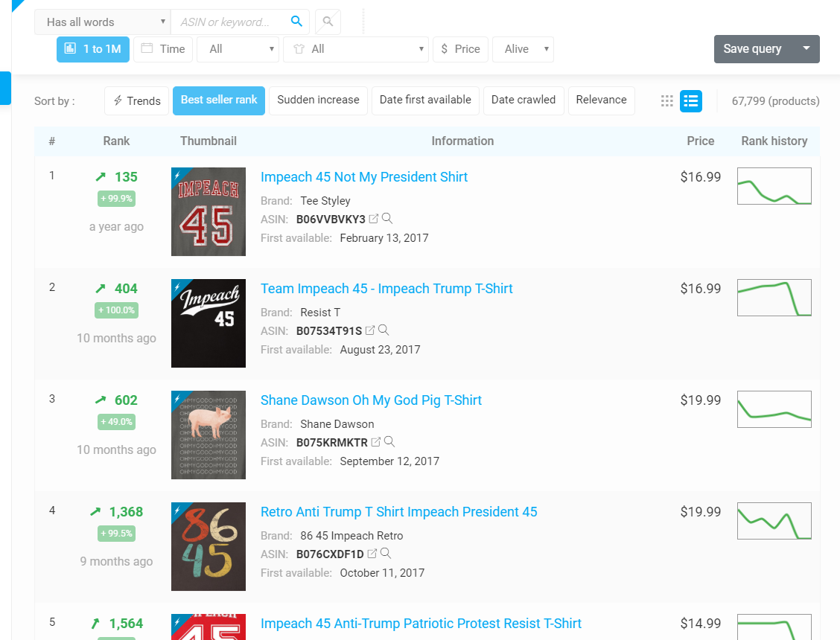
Task: Click ASIN text B06VVBVKY3
Action: coord(331,219)
